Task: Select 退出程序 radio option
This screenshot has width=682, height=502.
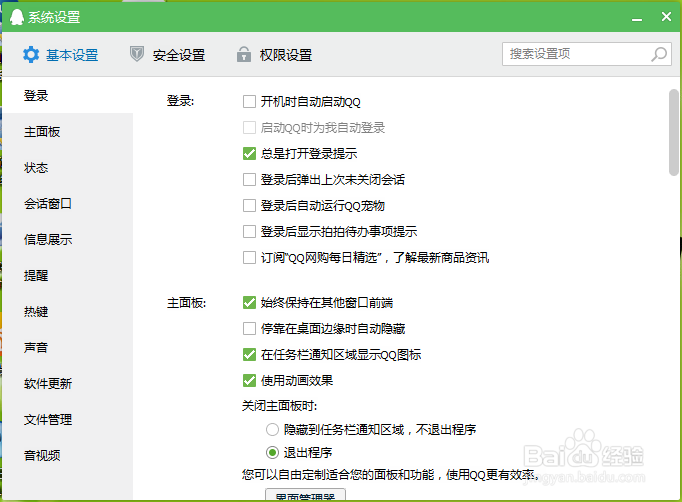Action: (272, 453)
